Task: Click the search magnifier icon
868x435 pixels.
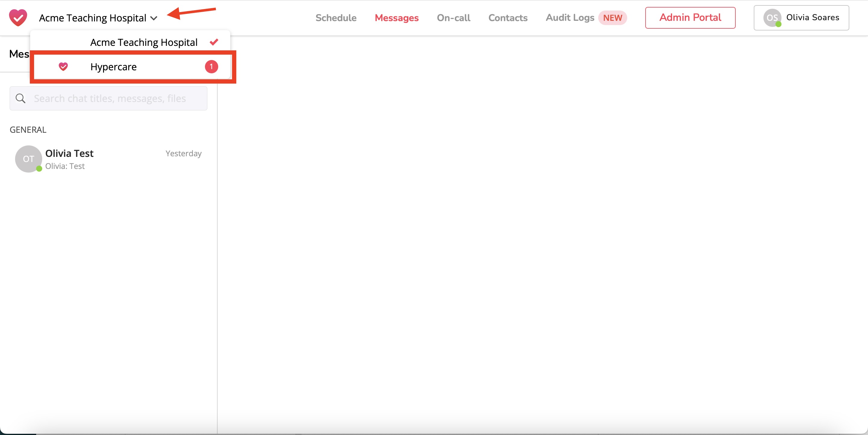Action: pyautogui.click(x=20, y=98)
